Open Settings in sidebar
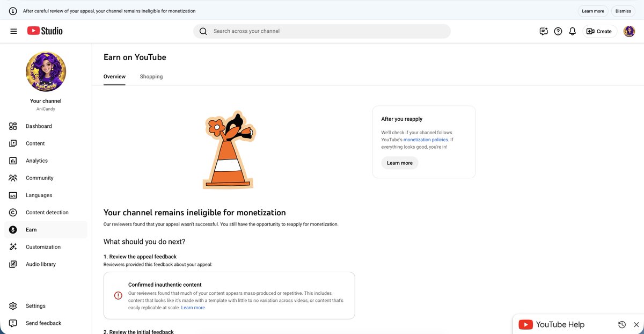The image size is (644, 334). [46, 306]
